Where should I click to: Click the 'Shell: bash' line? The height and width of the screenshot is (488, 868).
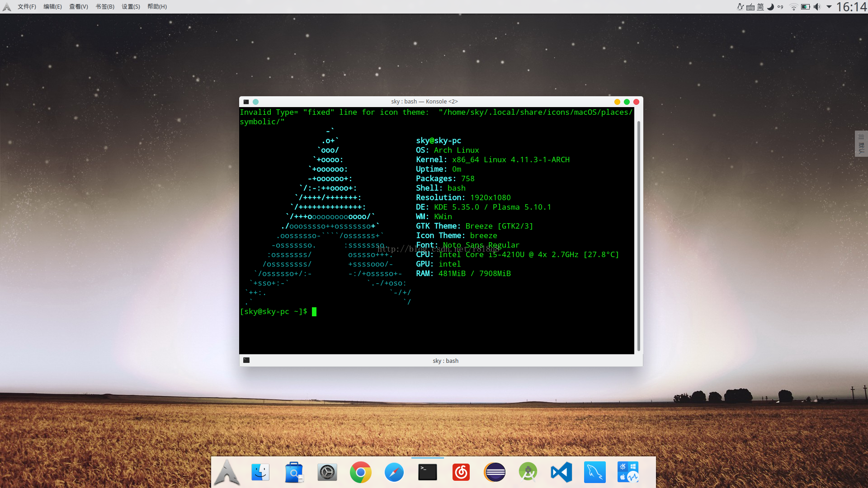coord(441,188)
